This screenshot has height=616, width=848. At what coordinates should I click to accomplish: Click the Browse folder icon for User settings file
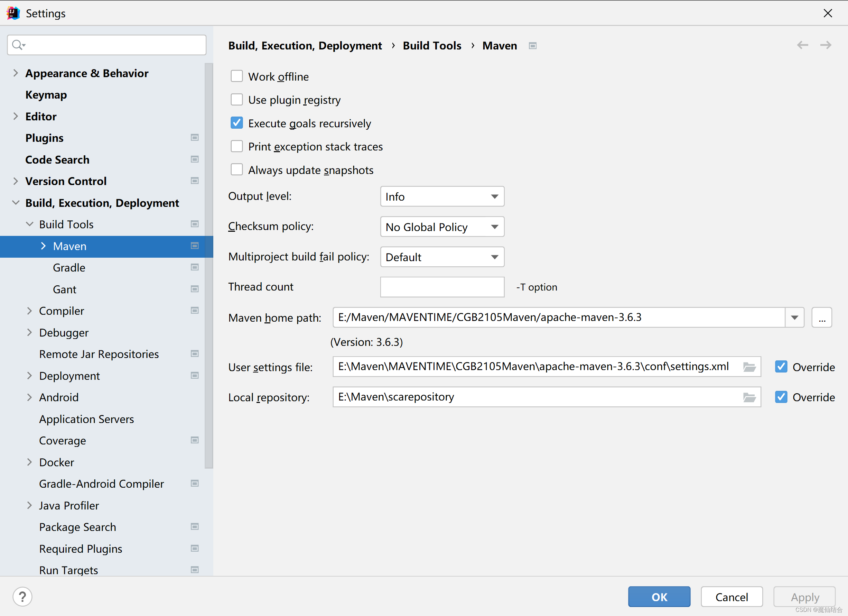(750, 367)
